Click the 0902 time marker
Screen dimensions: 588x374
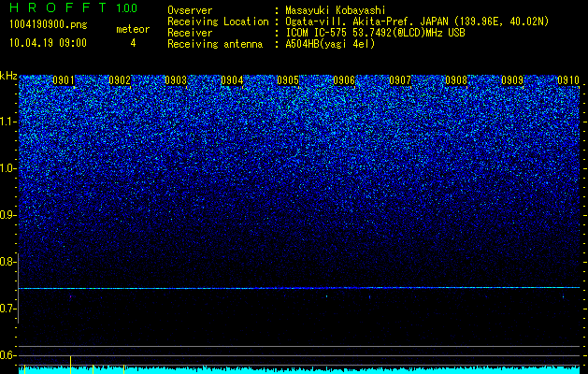point(120,80)
